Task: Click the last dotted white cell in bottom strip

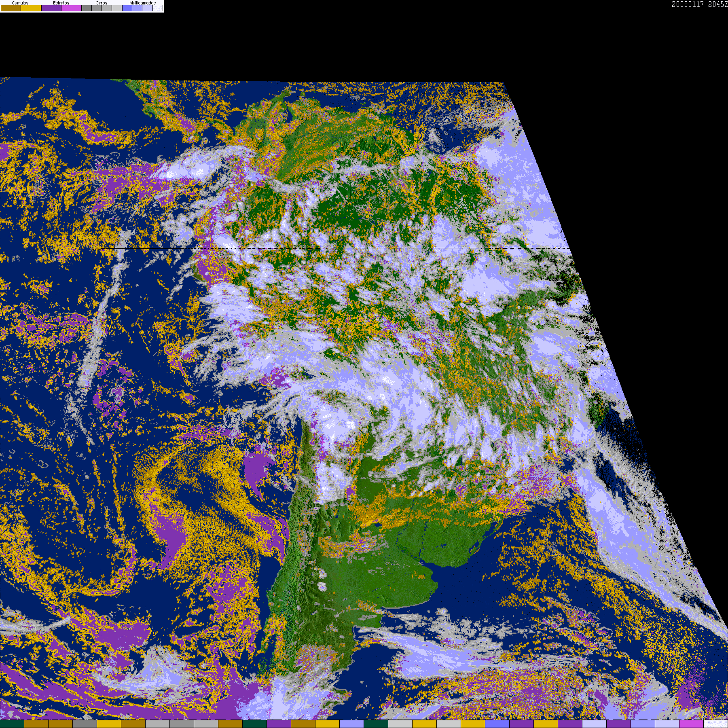Action: 715,724
